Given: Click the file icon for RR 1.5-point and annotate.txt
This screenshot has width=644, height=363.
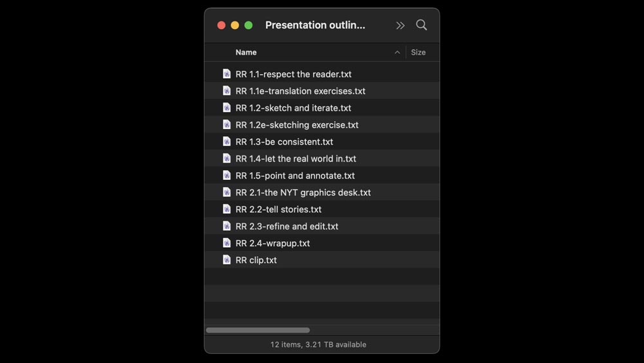Looking at the screenshot, I should pos(227,175).
